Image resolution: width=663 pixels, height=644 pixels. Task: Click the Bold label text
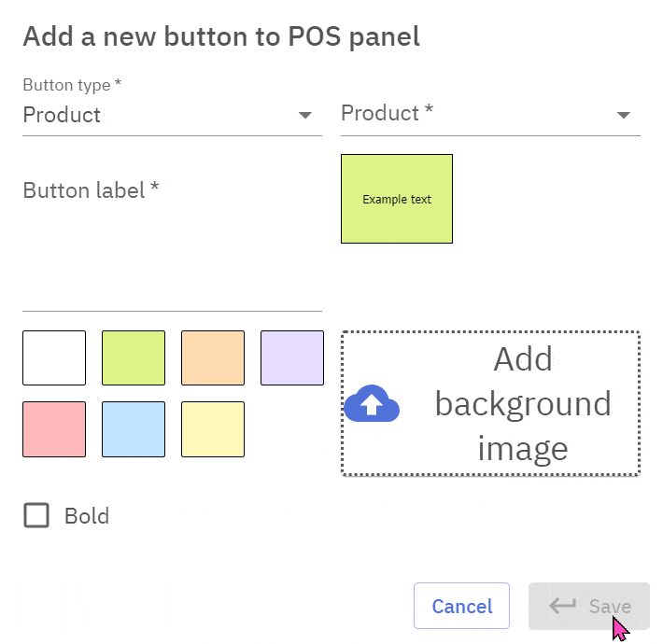(87, 516)
